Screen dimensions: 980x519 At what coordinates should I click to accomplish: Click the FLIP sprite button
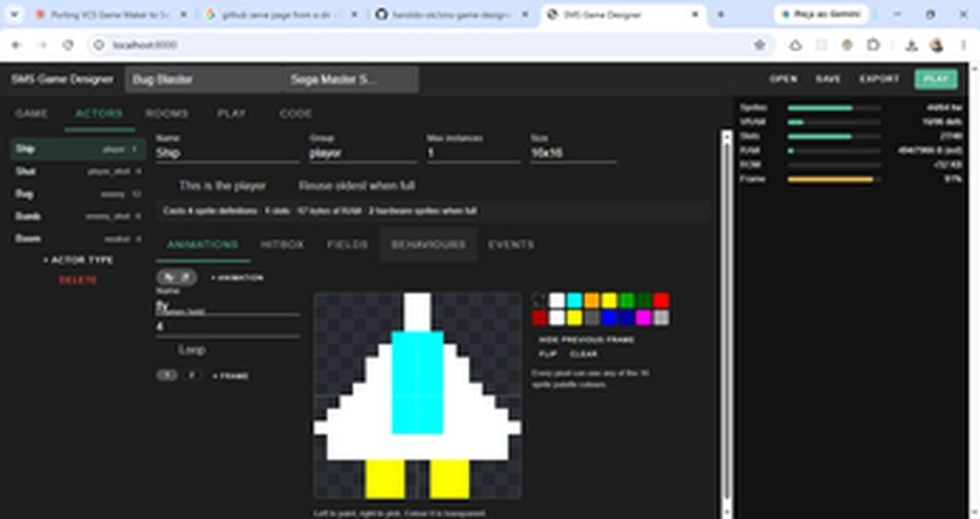click(x=548, y=354)
